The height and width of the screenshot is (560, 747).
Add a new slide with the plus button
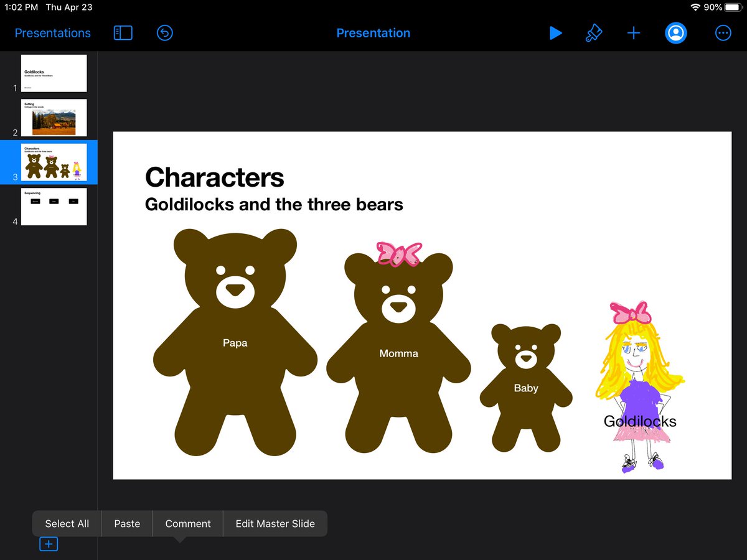(x=49, y=543)
